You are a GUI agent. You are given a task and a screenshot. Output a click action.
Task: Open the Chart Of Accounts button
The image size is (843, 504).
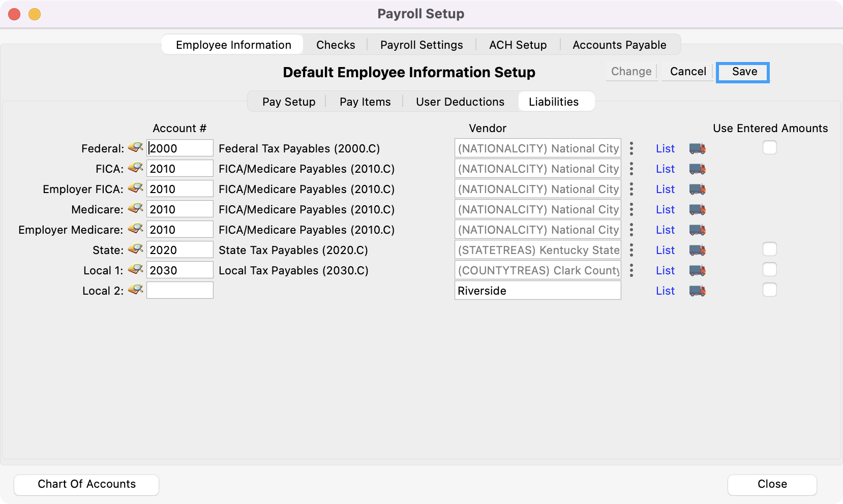(86, 484)
